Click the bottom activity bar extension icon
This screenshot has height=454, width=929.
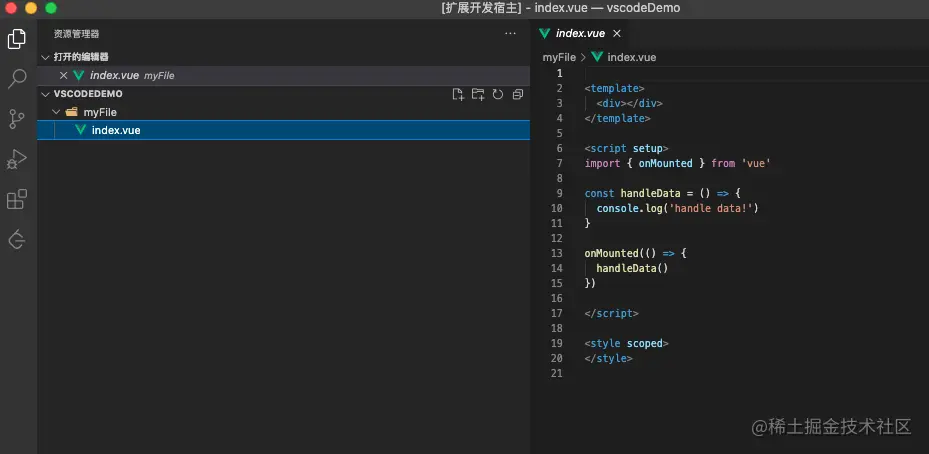(17, 239)
